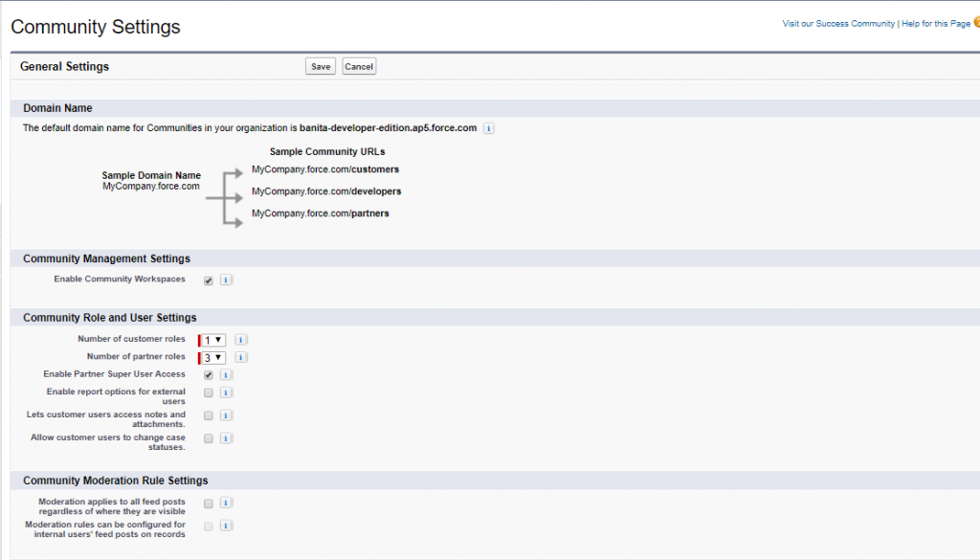The height and width of the screenshot is (560, 980).
Task: Disable Partner Super User Access checkbox
Action: pos(209,375)
